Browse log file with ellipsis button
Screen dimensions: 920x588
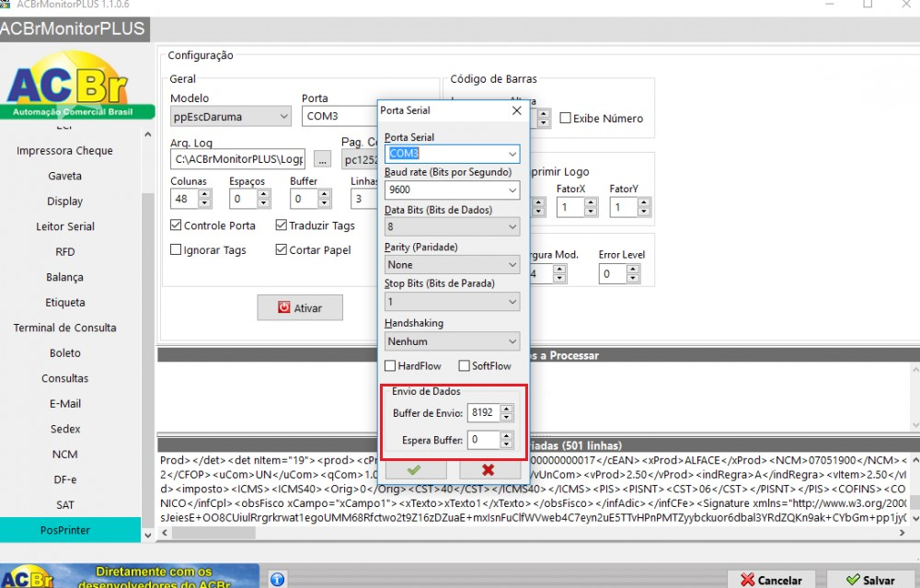click(x=322, y=159)
